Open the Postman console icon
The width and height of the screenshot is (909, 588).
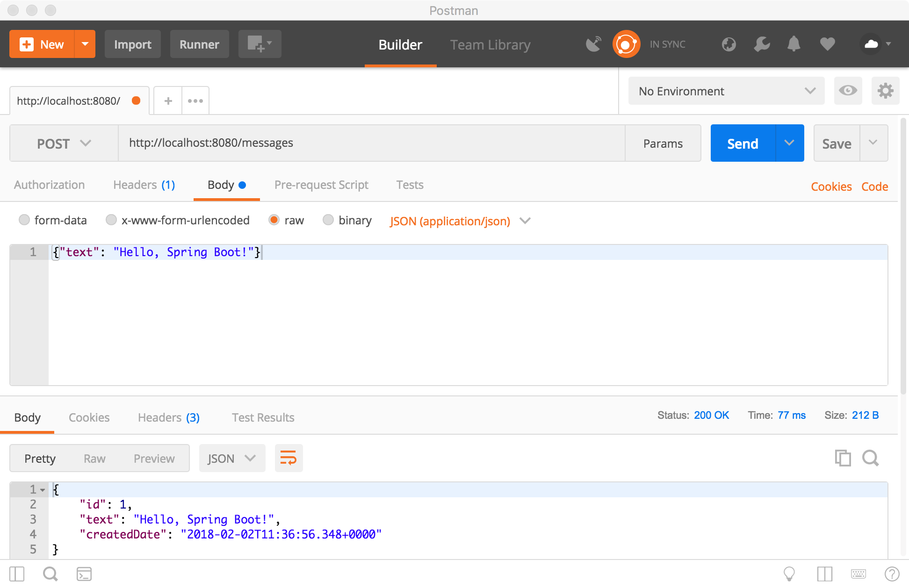tap(84, 574)
